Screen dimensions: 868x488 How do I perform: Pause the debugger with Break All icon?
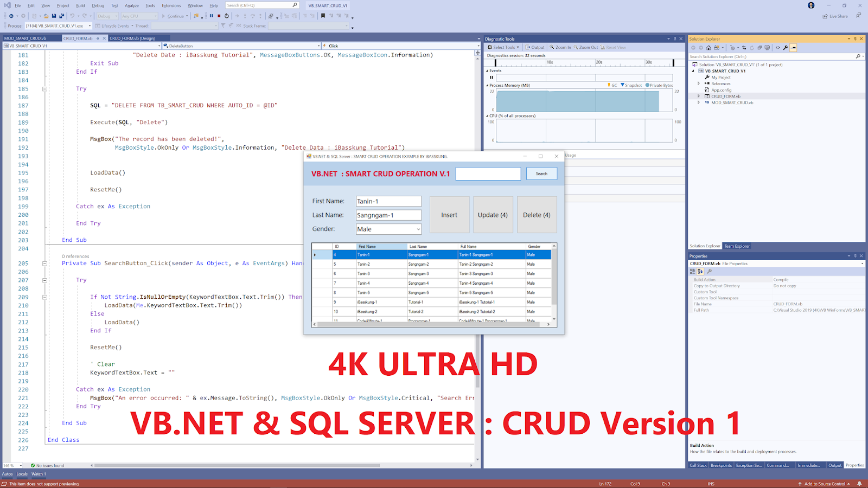click(x=212, y=16)
